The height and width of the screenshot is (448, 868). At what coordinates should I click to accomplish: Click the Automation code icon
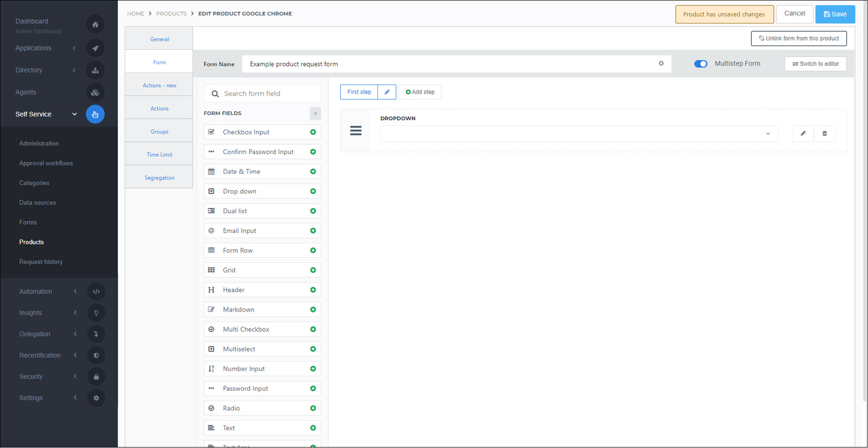(96, 291)
